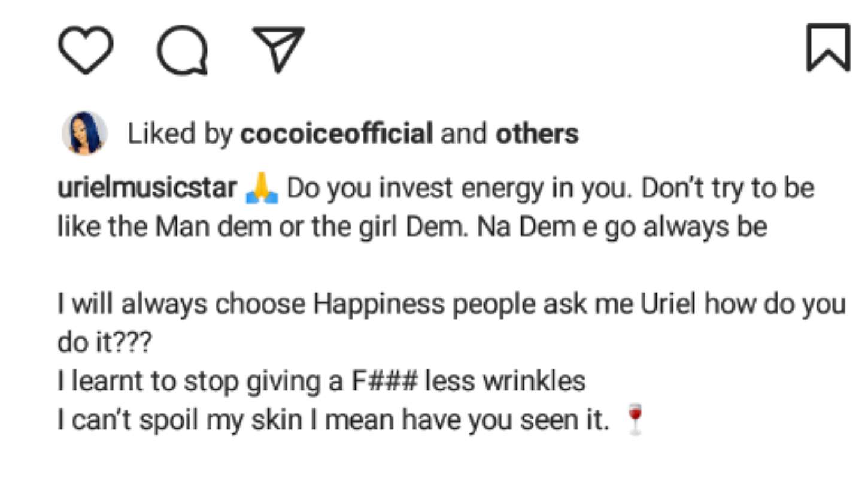Click the praying hands emoji in the caption
Image resolution: width=868 pixels, height=479 pixels.
tap(262, 190)
